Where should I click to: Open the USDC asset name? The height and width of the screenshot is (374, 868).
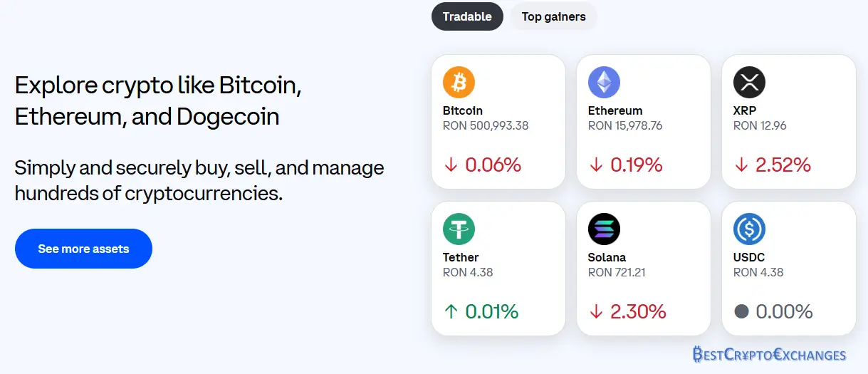(749, 257)
